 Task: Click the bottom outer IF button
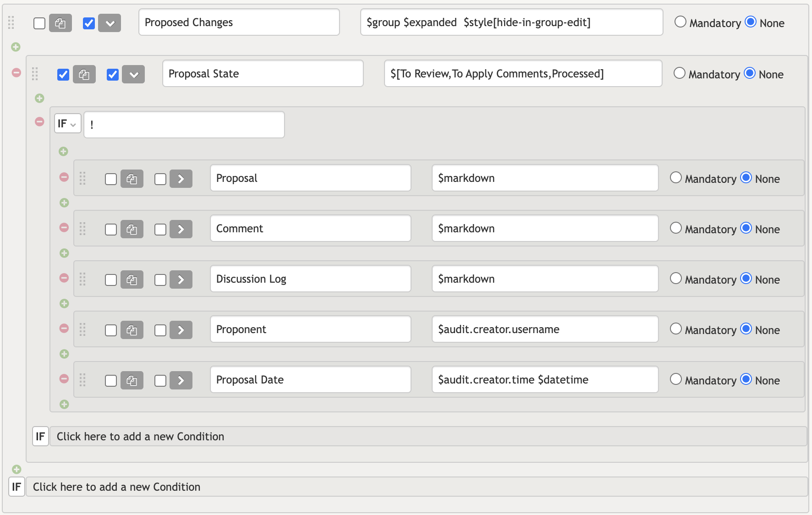(16, 487)
